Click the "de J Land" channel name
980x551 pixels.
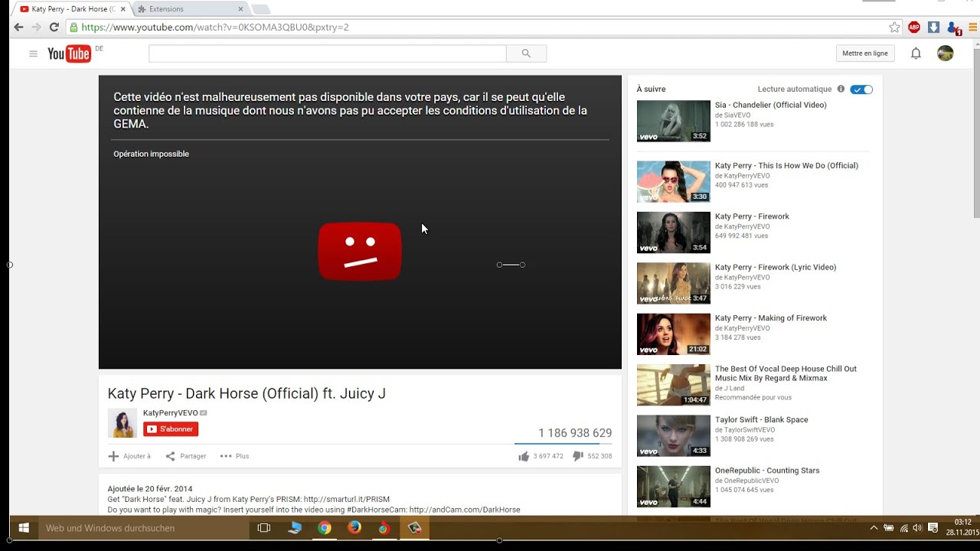click(x=729, y=389)
